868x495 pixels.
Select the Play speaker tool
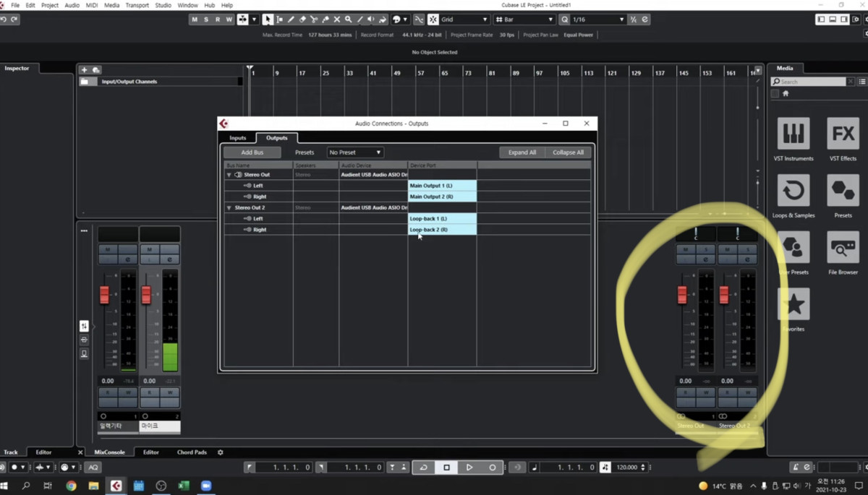click(x=372, y=20)
